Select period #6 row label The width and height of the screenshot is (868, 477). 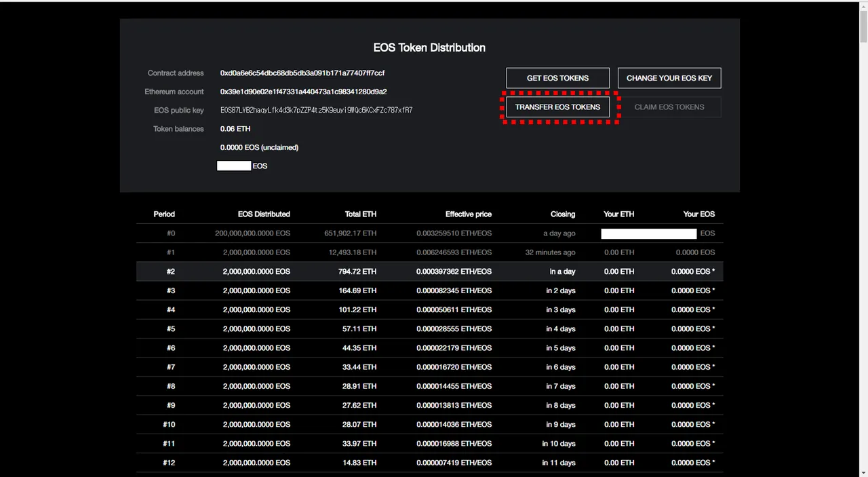point(171,348)
